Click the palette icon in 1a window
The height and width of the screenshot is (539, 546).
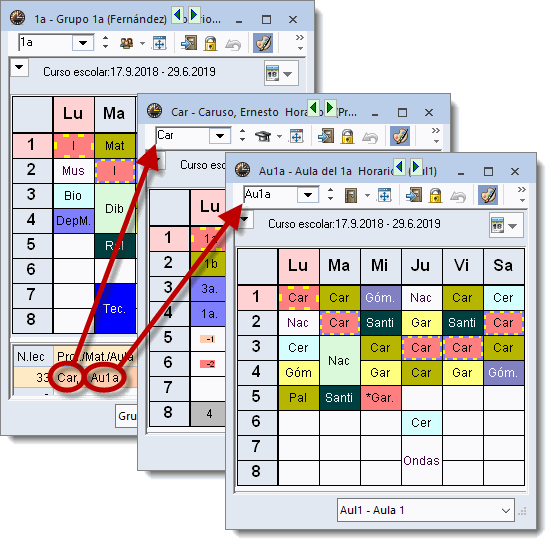pyautogui.click(x=263, y=43)
